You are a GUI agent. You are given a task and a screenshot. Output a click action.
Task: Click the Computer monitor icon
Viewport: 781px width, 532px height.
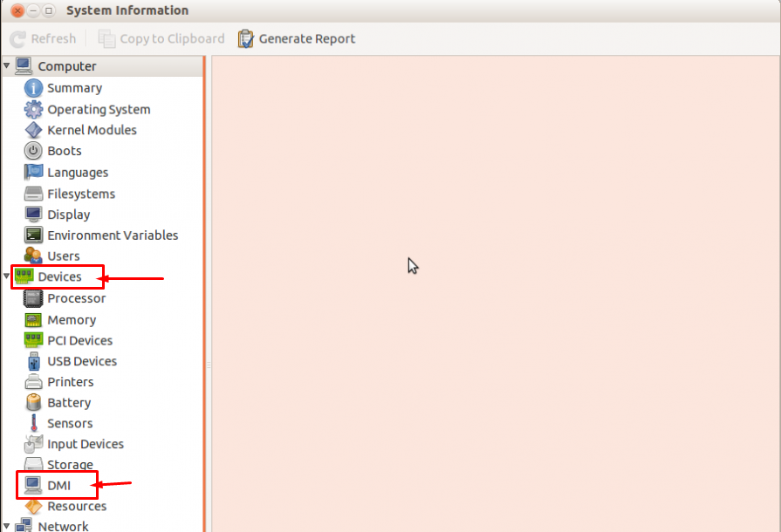pyautogui.click(x=24, y=65)
